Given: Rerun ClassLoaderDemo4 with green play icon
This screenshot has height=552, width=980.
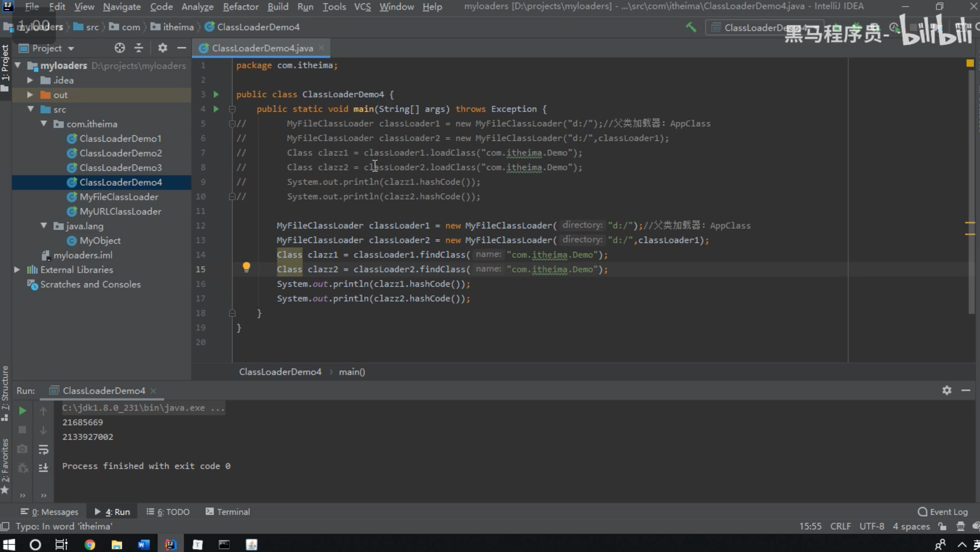Looking at the screenshot, I should (22, 411).
